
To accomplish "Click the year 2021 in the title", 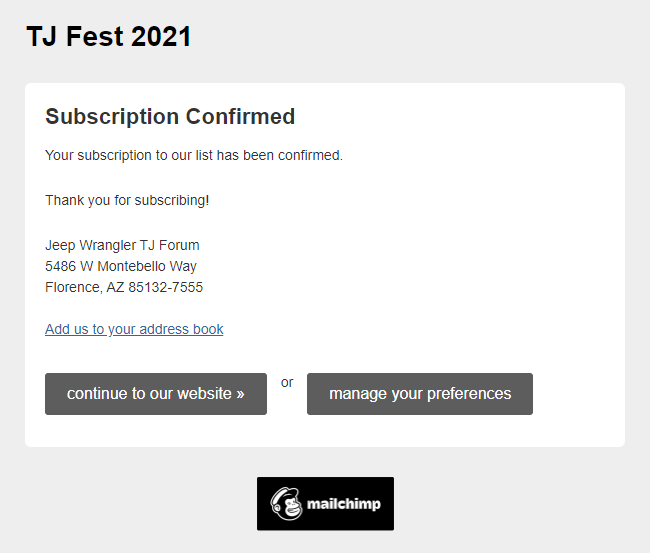I will tap(161, 37).
